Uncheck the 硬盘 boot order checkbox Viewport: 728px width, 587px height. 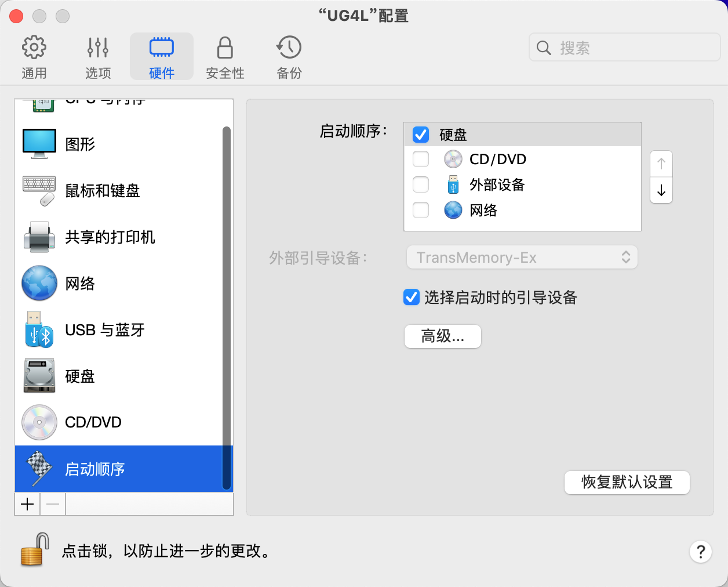click(x=421, y=135)
